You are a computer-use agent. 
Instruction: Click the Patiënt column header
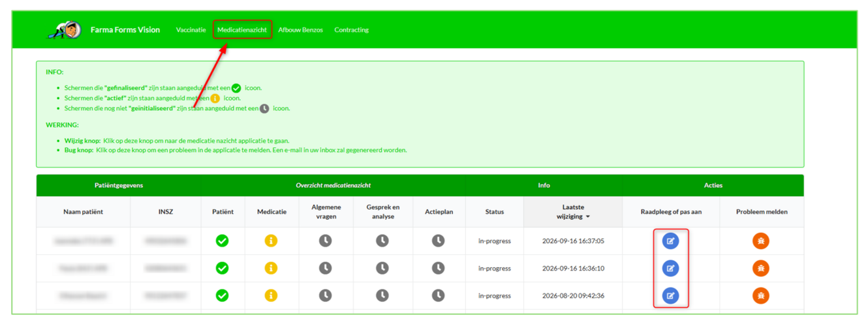tap(223, 212)
